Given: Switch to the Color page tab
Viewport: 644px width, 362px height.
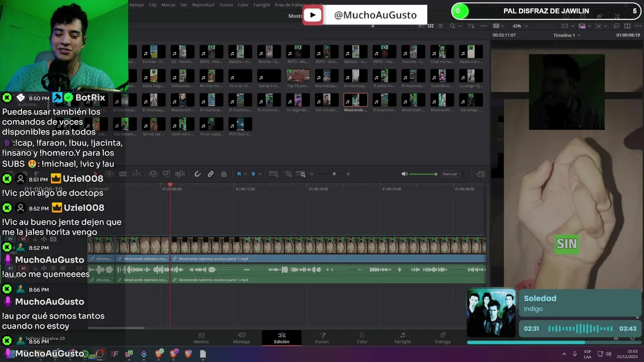Looking at the screenshot, I should tap(362, 338).
